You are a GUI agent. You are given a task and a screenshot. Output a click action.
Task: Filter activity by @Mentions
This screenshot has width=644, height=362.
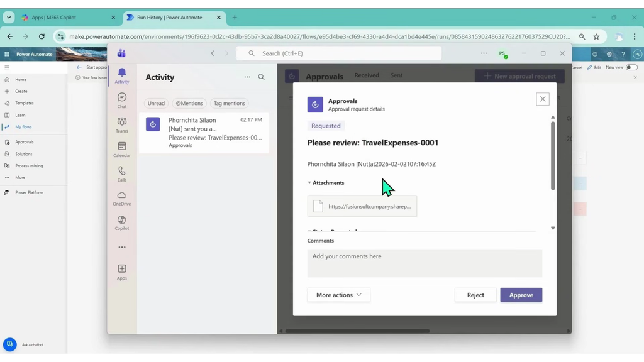click(189, 104)
